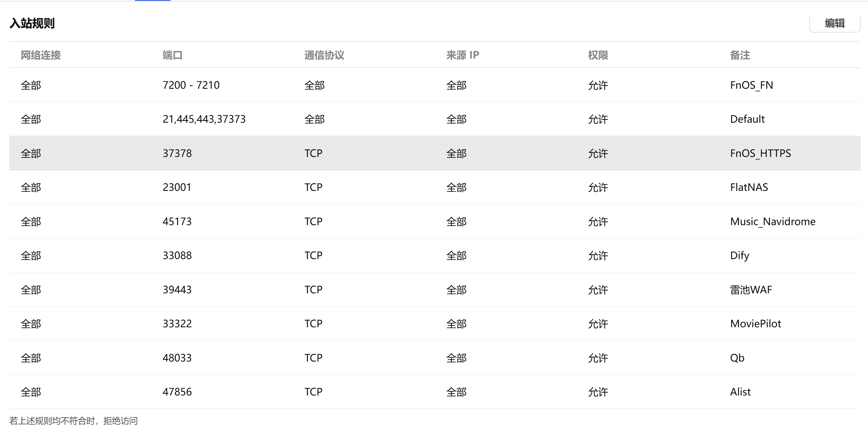Click the port list 21,445,443,37373 cell
This screenshot has width=868, height=428.
click(x=204, y=119)
